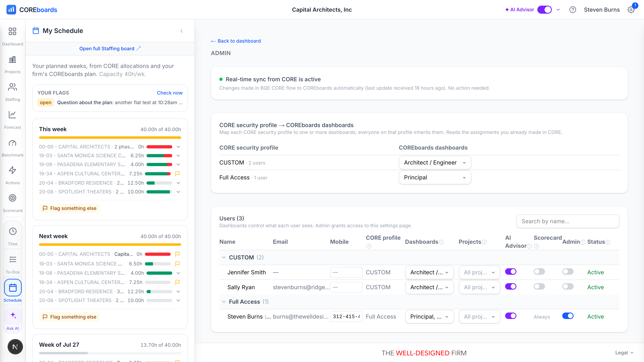Toggle Scorecard for Jennifer Smith
The width and height of the screenshot is (644, 362).
coord(539,271)
